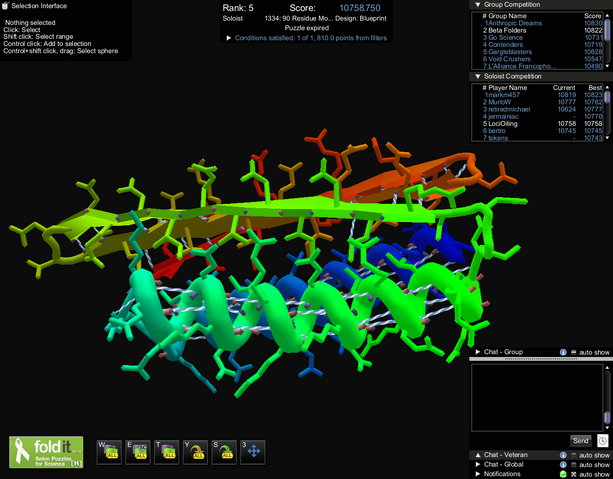The width and height of the screenshot is (613, 479).
Task: Send the chat message
Action: pyautogui.click(x=581, y=441)
